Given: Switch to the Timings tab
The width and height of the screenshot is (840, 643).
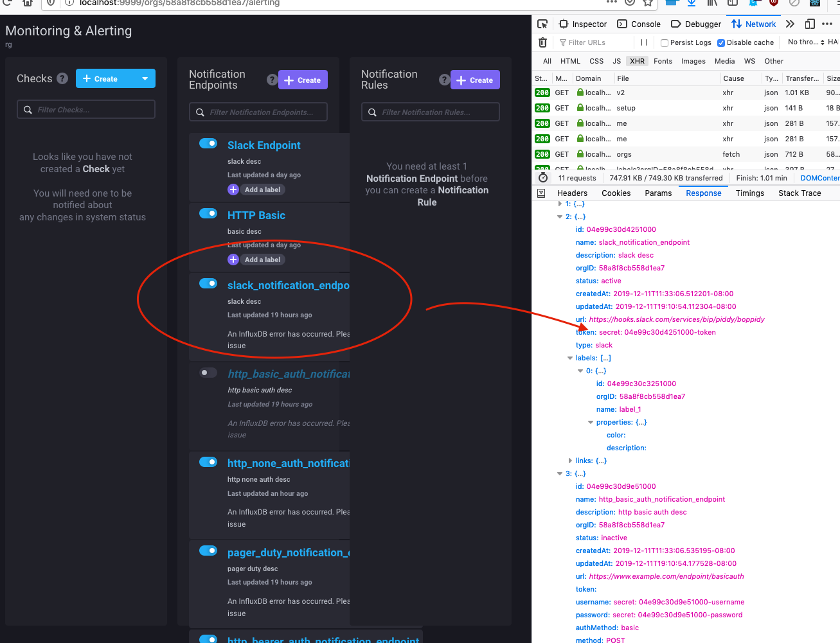Looking at the screenshot, I should pos(749,193).
